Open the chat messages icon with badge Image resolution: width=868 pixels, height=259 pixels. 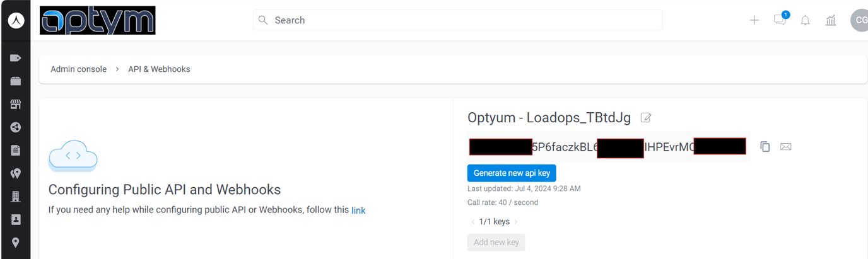click(x=780, y=20)
